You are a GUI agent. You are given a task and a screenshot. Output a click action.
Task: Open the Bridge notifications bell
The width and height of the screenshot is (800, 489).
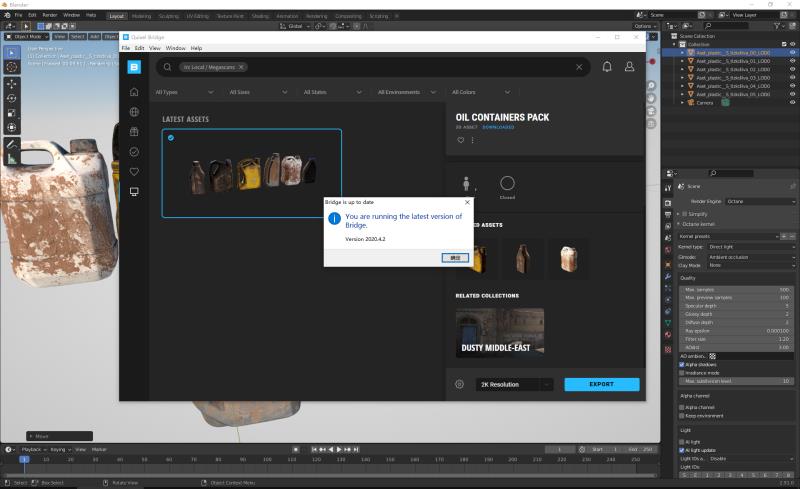point(607,66)
